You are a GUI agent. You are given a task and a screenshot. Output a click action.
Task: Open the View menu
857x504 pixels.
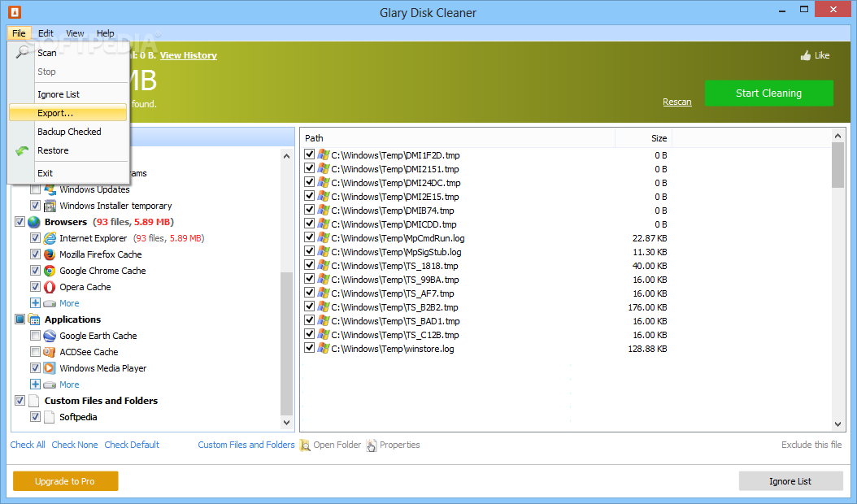point(75,33)
